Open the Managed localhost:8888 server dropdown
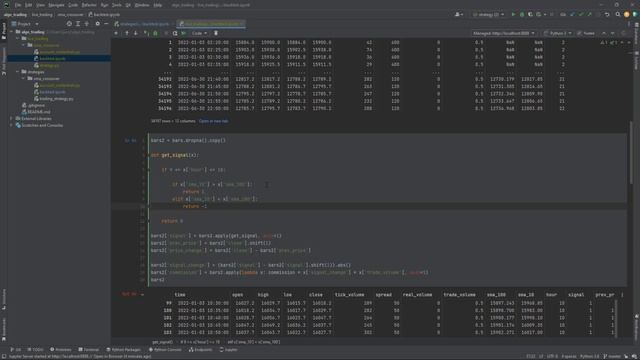 click(504, 33)
